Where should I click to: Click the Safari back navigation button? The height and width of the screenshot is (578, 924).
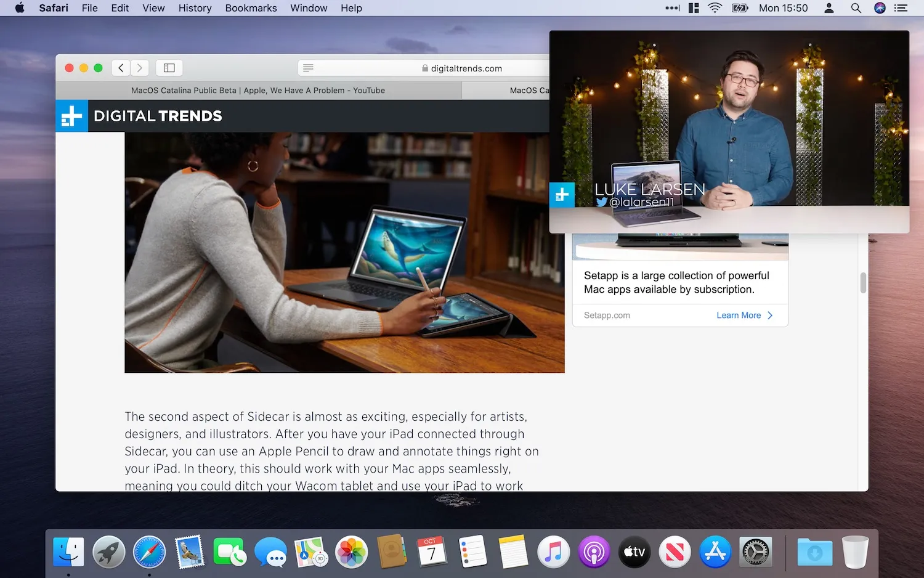click(121, 67)
